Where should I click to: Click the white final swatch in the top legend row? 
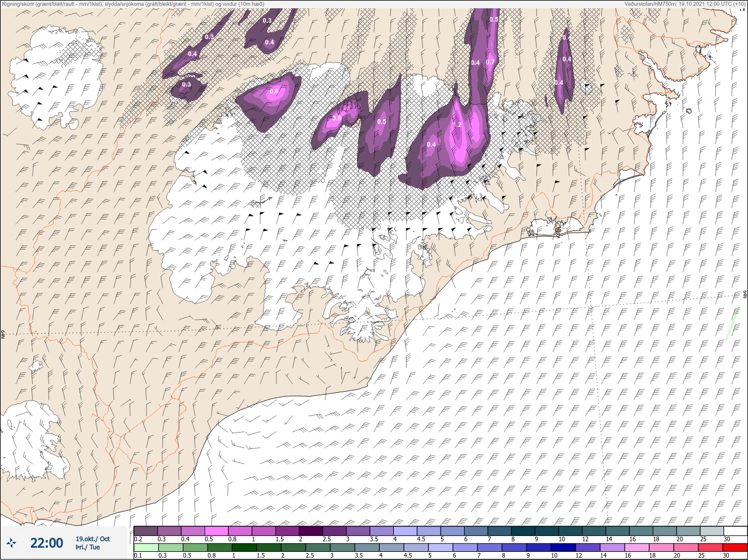pyautogui.click(x=735, y=531)
